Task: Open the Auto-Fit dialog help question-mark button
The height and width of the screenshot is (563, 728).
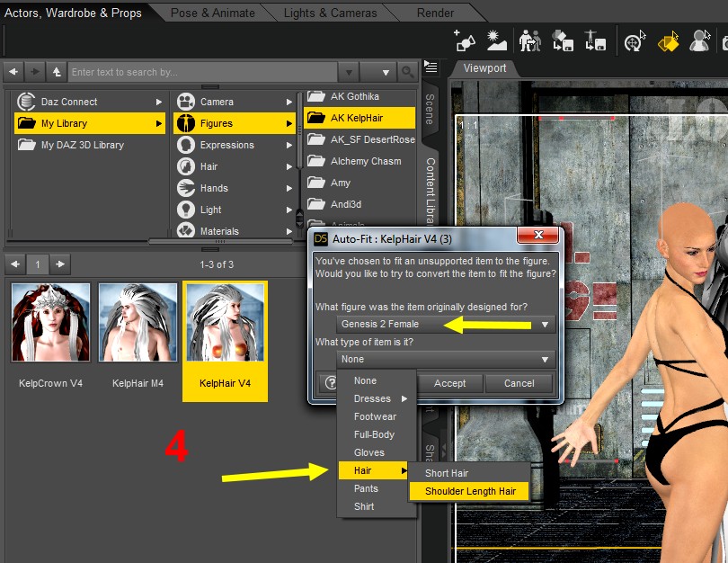Action: click(331, 383)
